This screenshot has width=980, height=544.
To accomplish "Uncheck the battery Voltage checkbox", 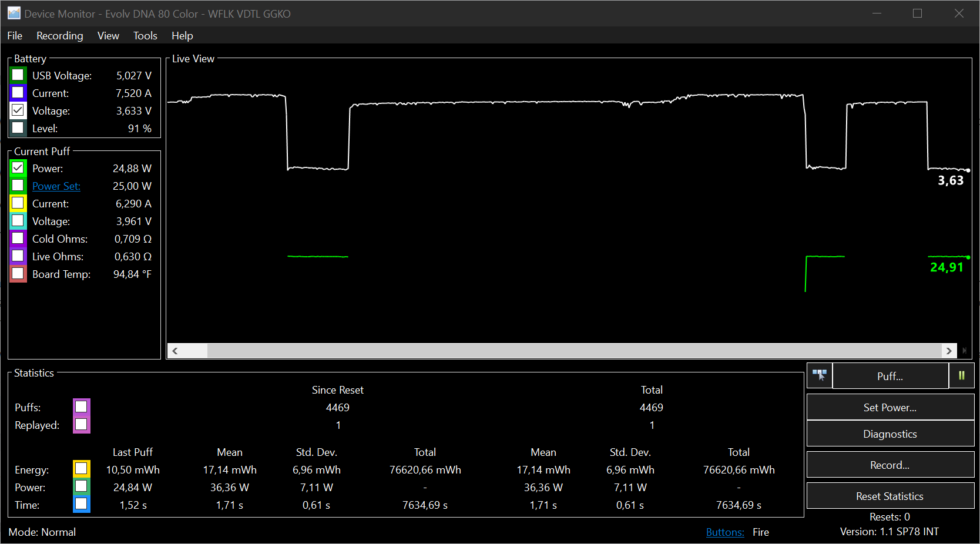I will pyautogui.click(x=18, y=110).
